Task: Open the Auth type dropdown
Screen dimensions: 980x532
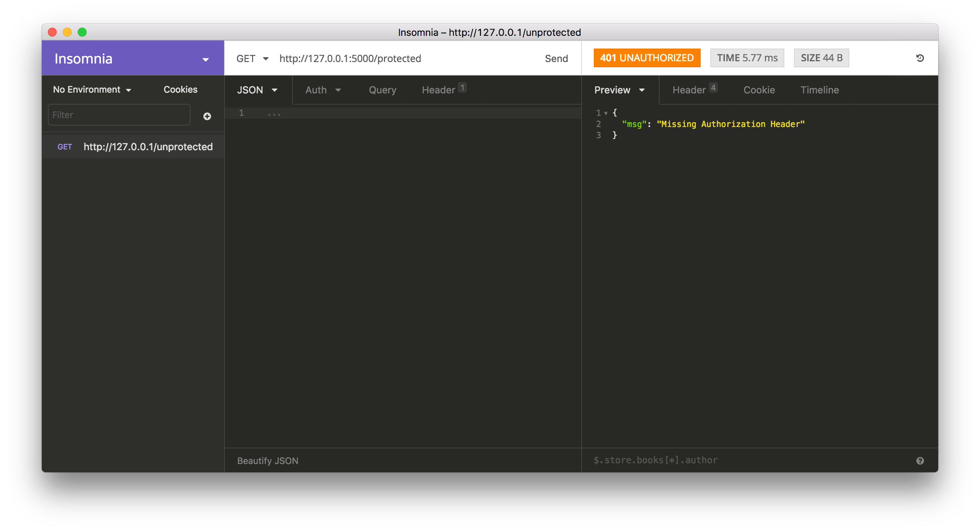Action: (323, 90)
